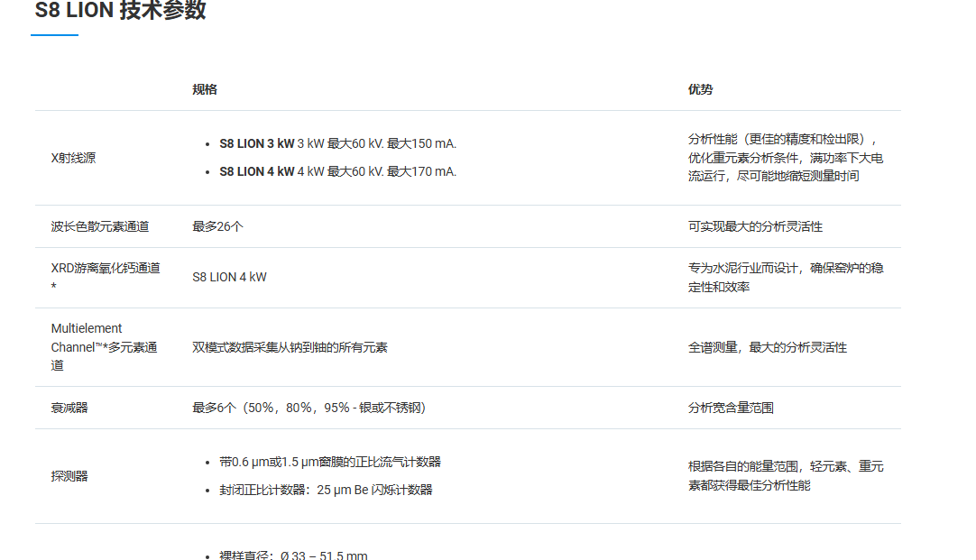This screenshot has height=560, width=976.
Task: Click '根据各自的能量范围' advantage text
Action: [786, 475]
